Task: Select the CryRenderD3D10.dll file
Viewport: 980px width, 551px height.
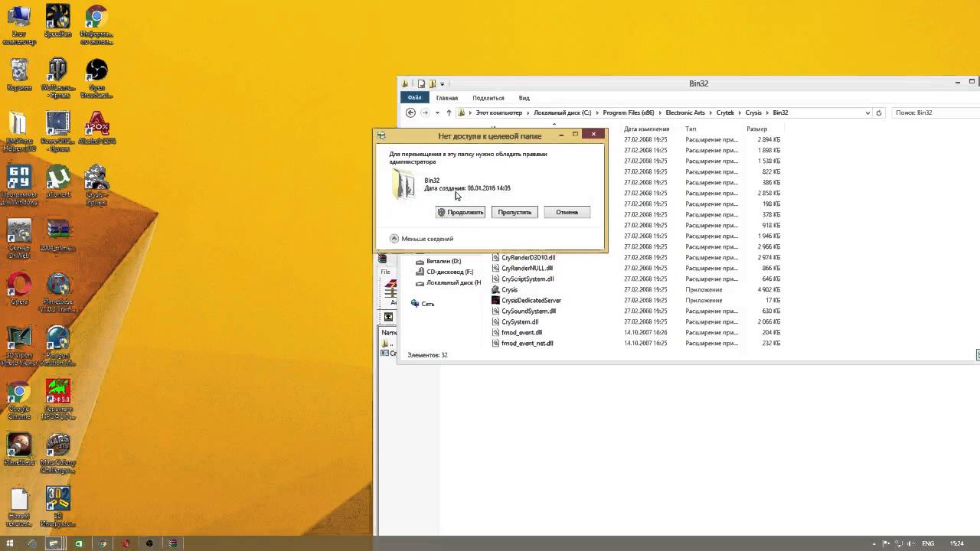Action: (x=528, y=258)
